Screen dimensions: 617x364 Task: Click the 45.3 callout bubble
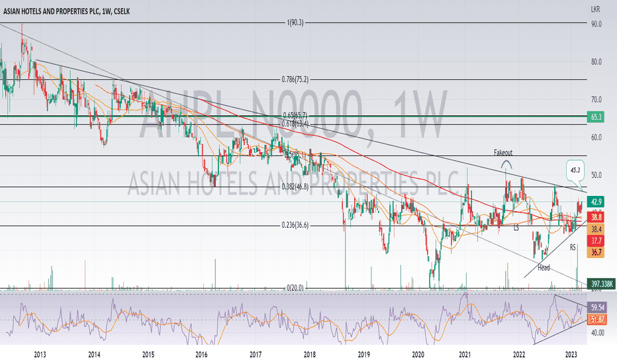[x=575, y=170]
